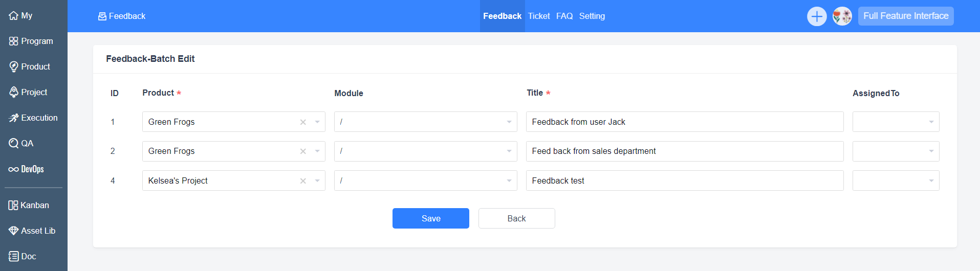Image resolution: width=980 pixels, height=271 pixels.
Task: Select the Product lightbulb icon
Action: (x=13, y=67)
